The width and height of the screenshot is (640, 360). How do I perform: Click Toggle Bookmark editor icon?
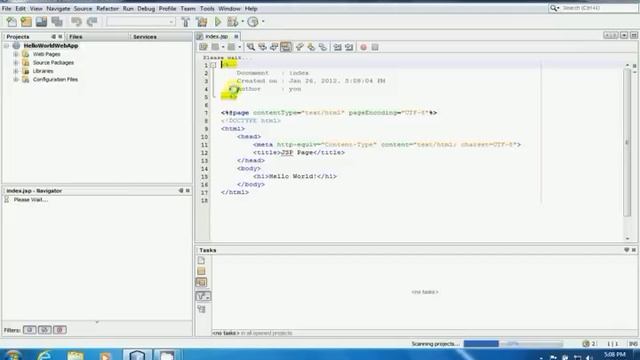[323, 47]
